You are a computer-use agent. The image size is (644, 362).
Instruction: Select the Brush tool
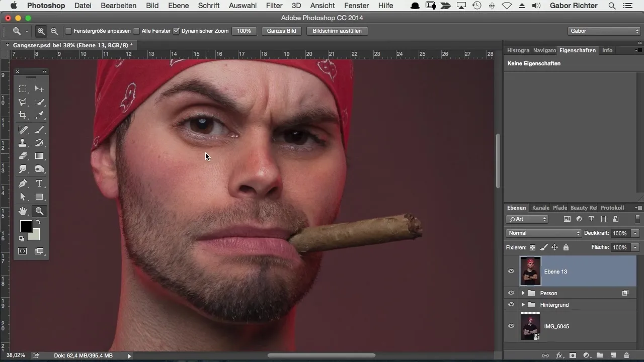39,130
